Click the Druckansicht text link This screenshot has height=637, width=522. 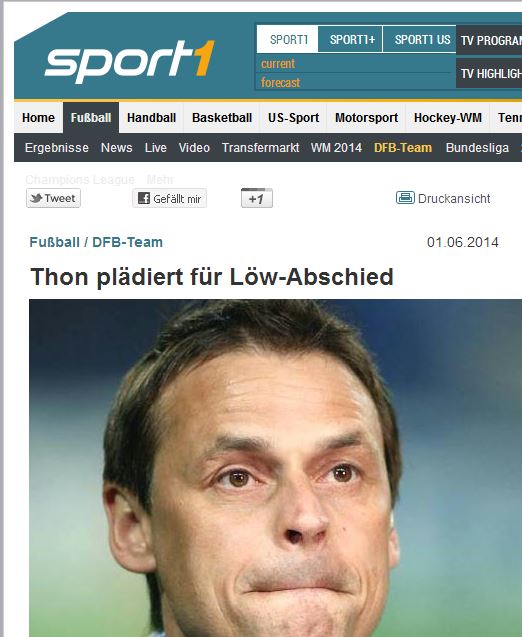pos(454,199)
